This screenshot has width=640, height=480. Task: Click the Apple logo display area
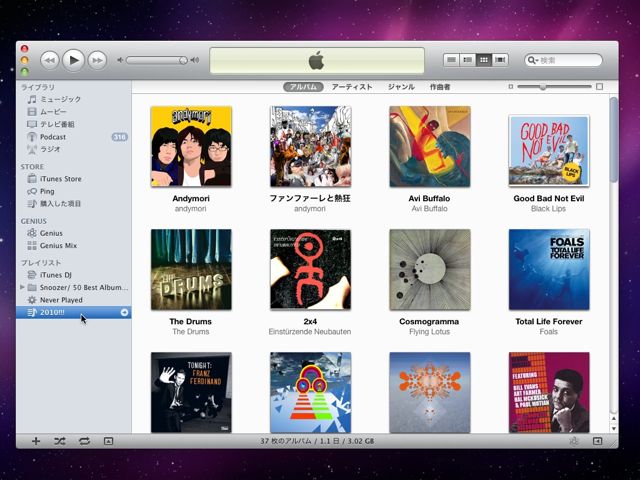(x=317, y=60)
